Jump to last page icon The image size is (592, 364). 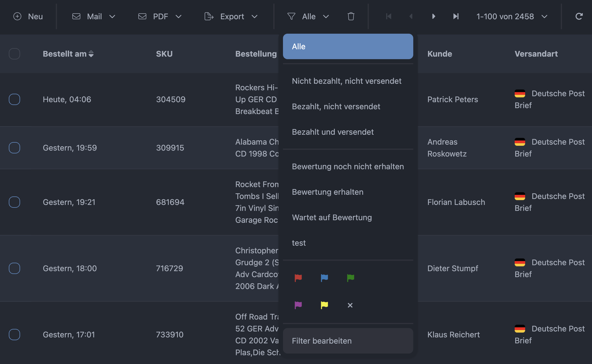coord(456,16)
